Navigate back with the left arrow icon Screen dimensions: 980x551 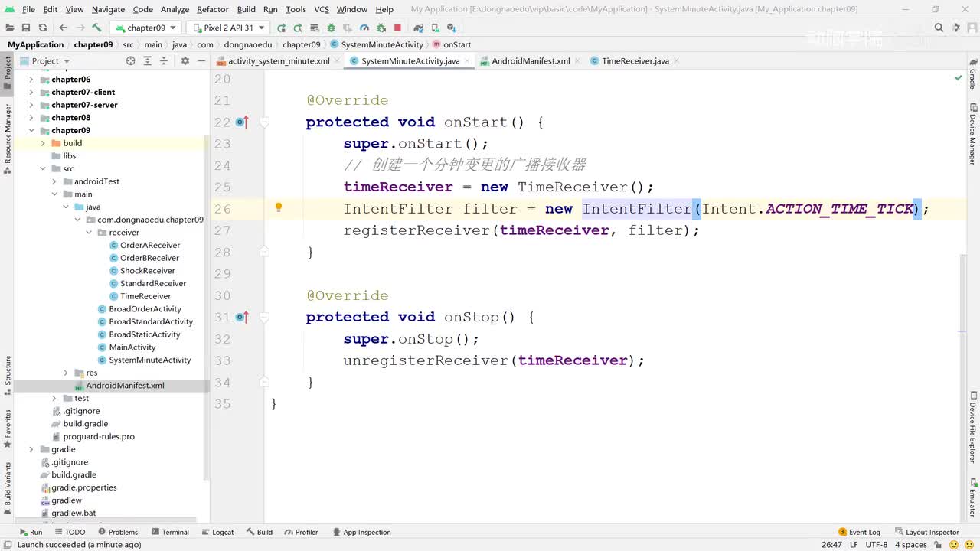coord(64,28)
